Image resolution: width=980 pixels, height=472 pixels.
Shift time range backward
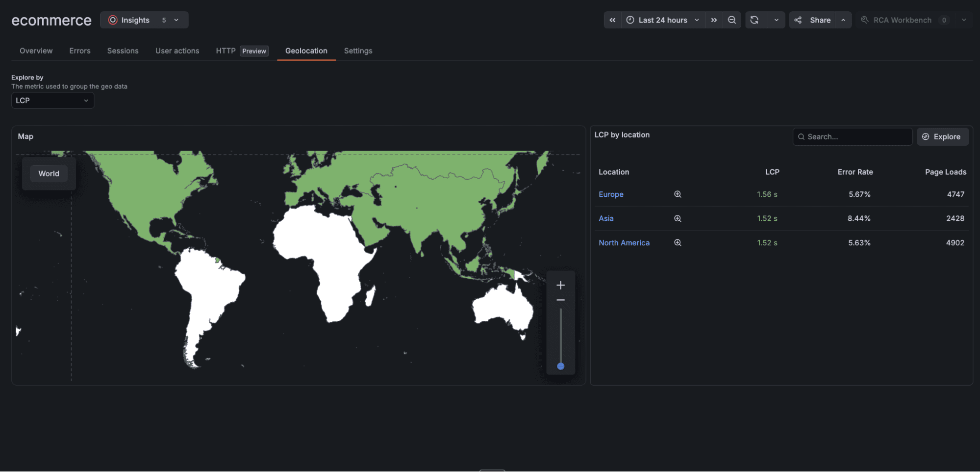pyautogui.click(x=612, y=20)
